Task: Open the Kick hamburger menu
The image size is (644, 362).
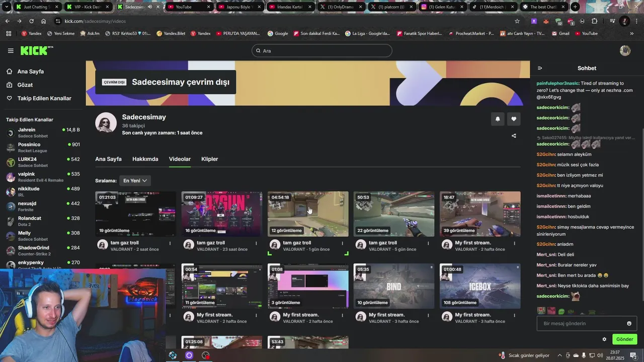Action: coord(11,51)
